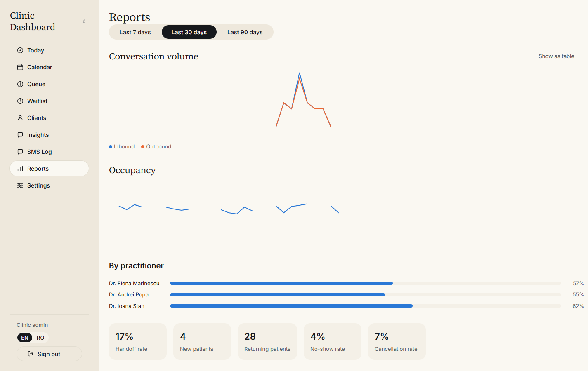
Task: Click Dr. Elena Marinescu's occupancy bar
Action: tap(366, 283)
